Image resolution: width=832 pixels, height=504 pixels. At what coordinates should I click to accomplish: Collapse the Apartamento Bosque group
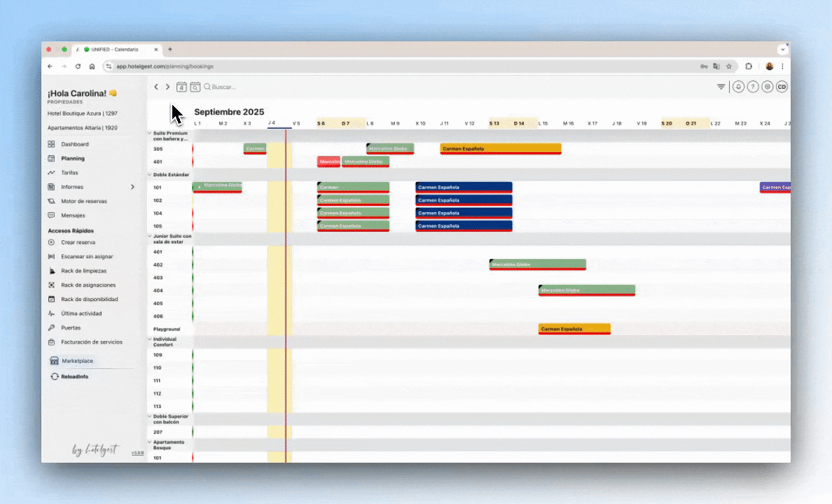tap(150, 442)
